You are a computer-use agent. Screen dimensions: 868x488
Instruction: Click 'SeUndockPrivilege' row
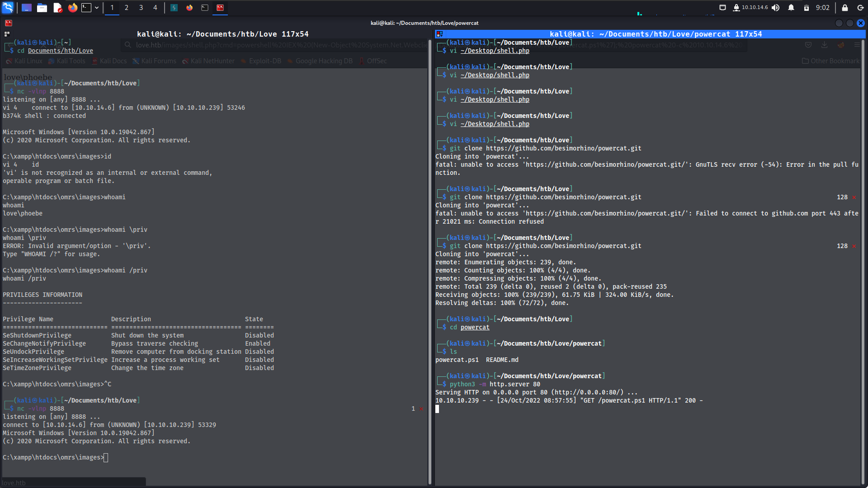pyautogui.click(x=138, y=352)
